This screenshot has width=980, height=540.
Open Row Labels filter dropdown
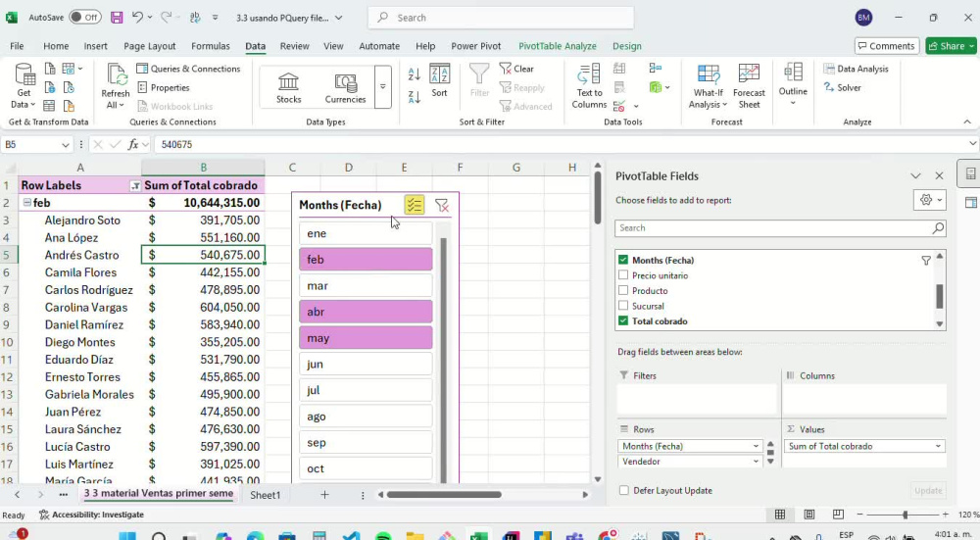135,186
